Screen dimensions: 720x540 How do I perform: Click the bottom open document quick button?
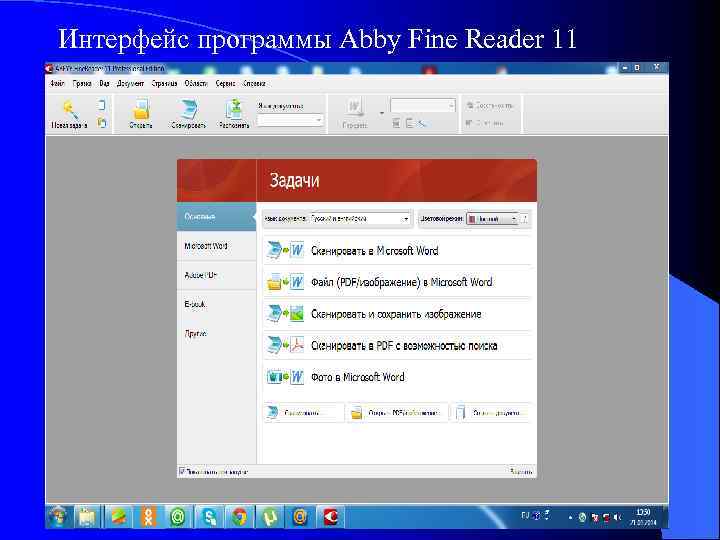(491, 412)
